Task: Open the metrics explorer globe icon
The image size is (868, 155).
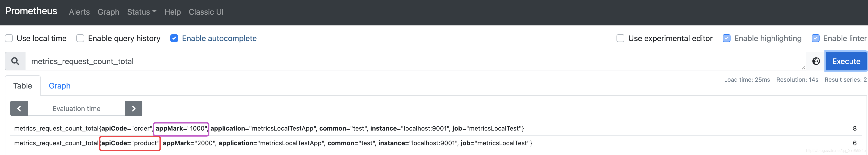Action: click(x=816, y=61)
